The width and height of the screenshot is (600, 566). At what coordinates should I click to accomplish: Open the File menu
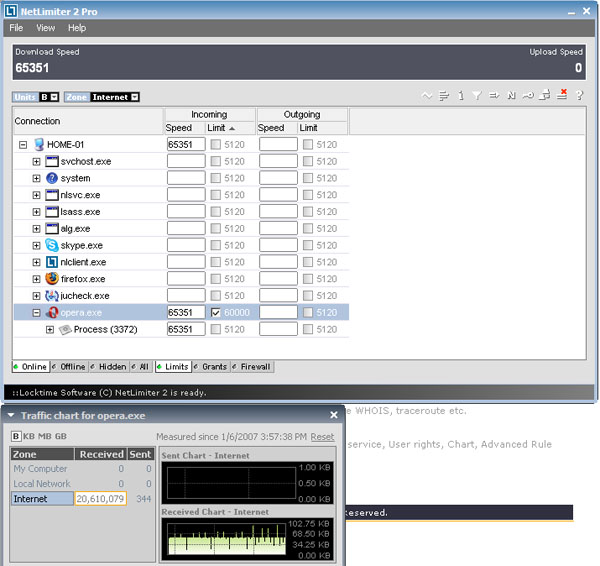pyautogui.click(x=16, y=28)
